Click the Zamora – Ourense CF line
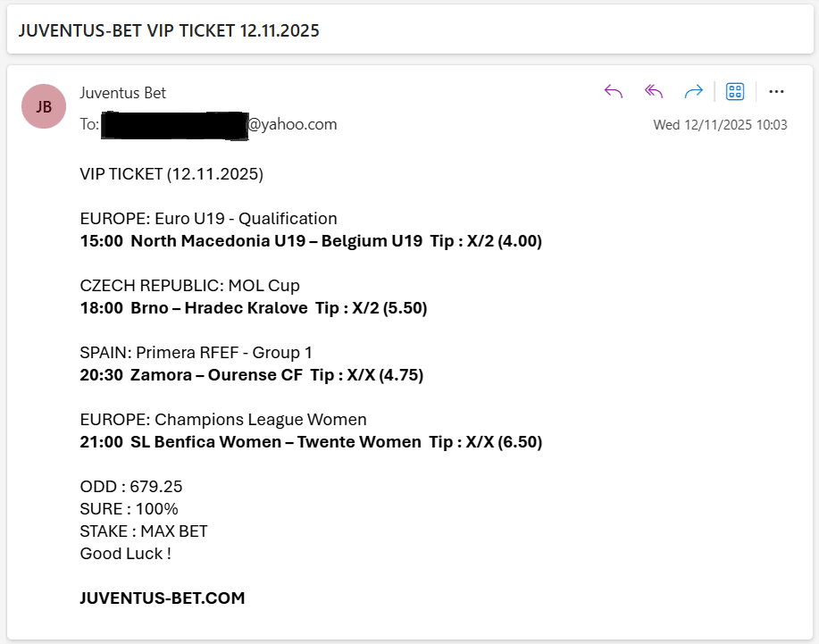 [250, 374]
